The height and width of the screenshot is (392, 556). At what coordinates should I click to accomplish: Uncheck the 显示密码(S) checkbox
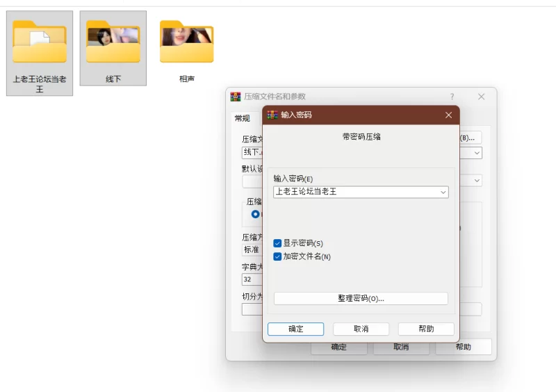(277, 243)
